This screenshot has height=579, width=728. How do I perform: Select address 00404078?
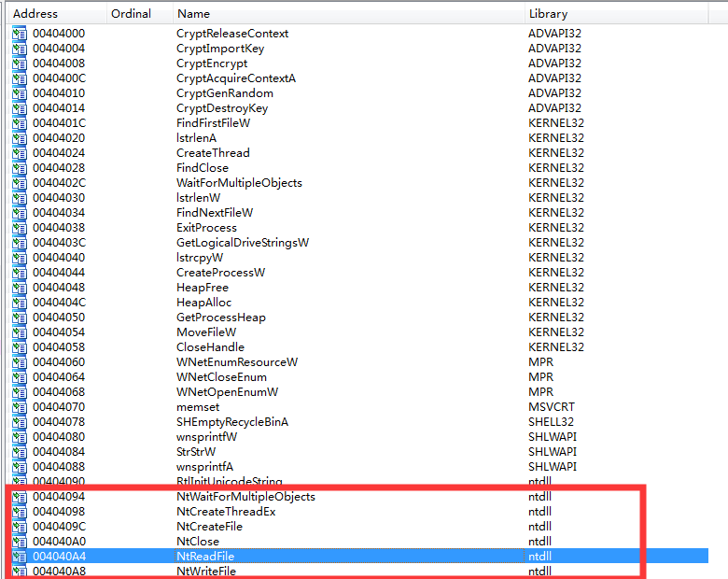point(59,422)
